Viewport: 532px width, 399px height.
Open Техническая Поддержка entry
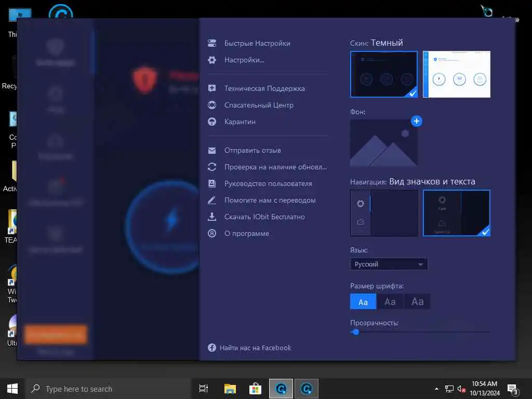point(264,88)
